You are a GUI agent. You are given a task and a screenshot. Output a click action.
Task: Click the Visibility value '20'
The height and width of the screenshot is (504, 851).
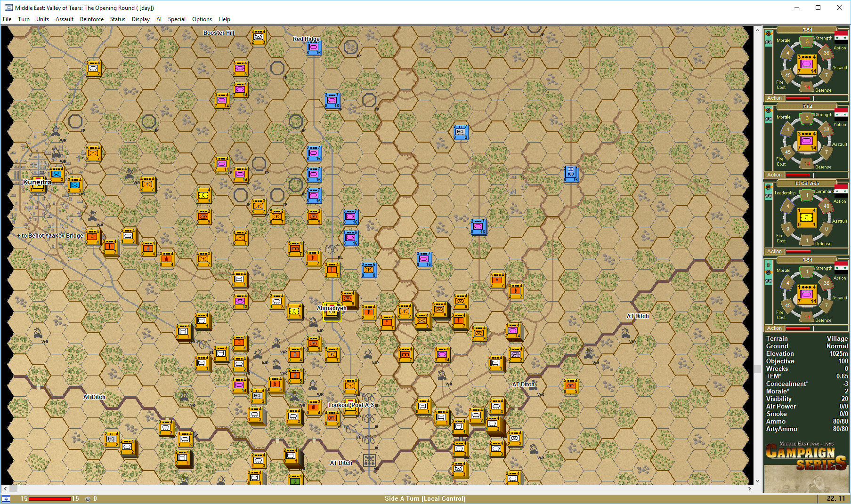coord(844,399)
